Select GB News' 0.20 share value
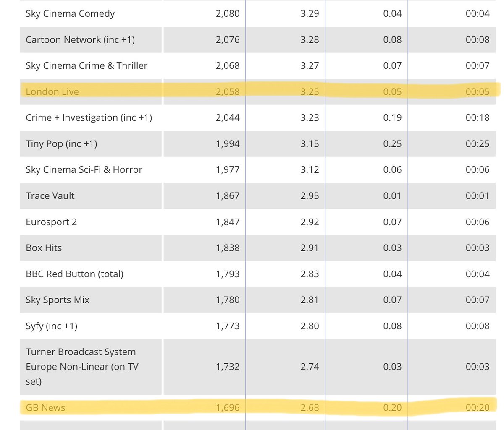The height and width of the screenshot is (430, 504). [x=392, y=408]
